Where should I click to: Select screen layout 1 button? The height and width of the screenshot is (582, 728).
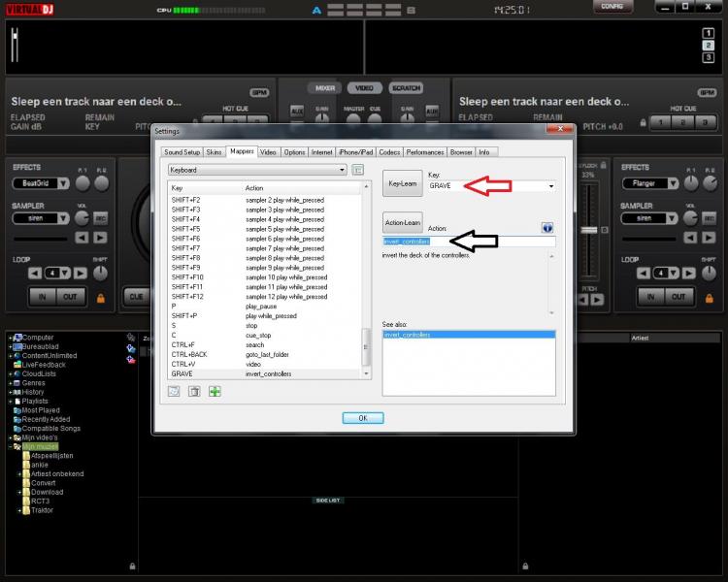point(708,33)
